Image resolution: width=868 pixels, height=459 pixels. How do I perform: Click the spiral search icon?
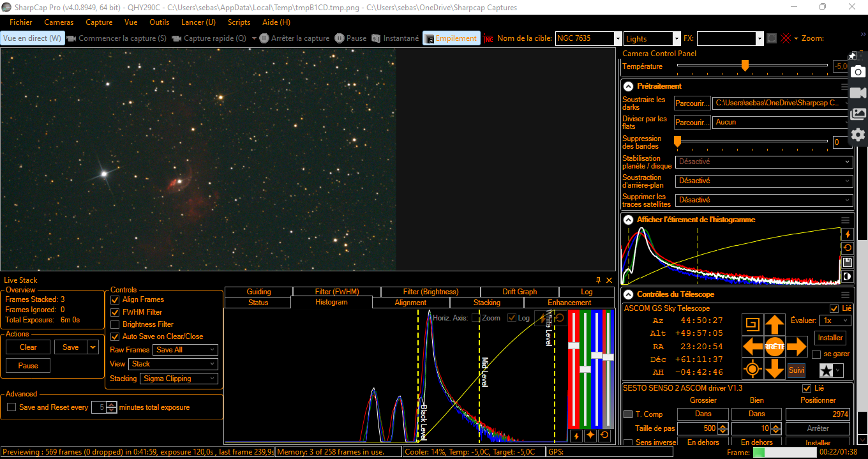coord(752,324)
